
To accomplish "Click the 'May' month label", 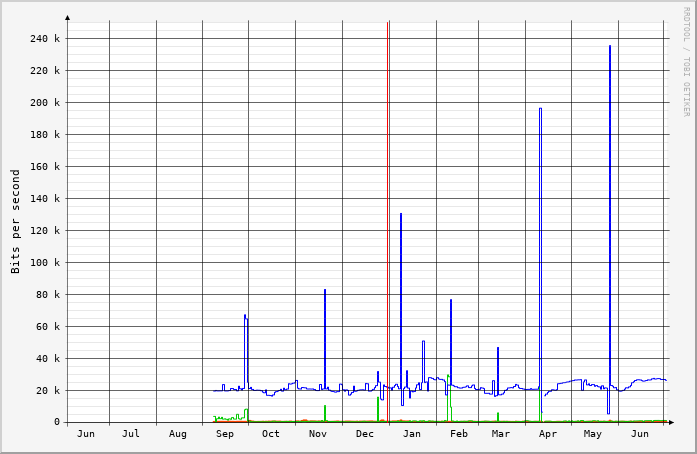I will pyautogui.click(x=593, y=434).
